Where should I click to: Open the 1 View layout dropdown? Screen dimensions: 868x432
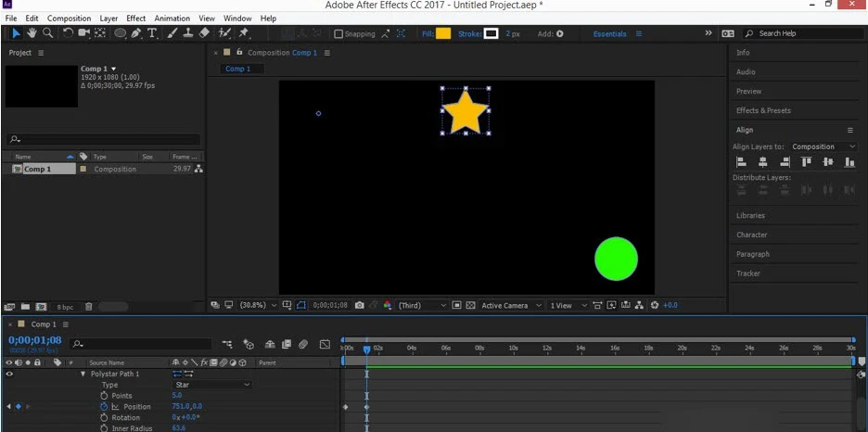[568, 305]
